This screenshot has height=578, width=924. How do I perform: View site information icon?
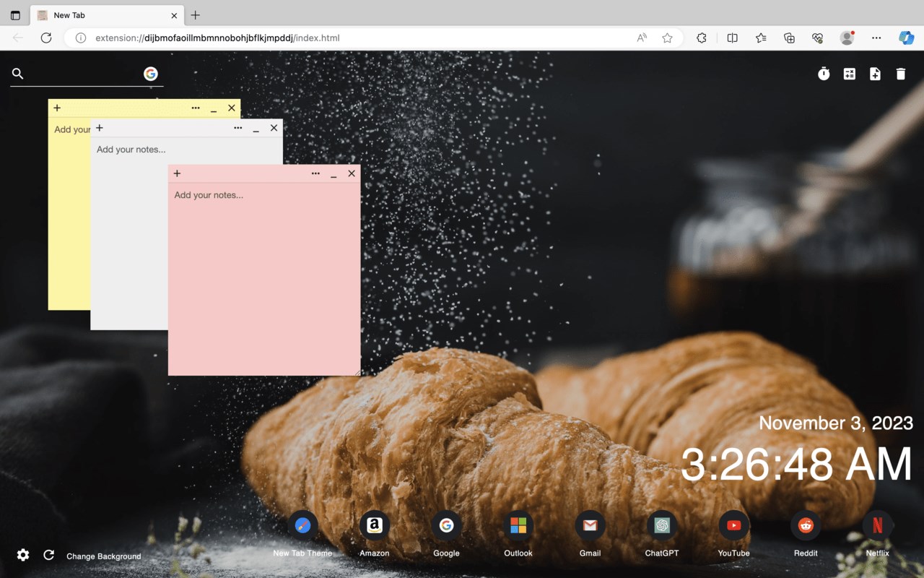tap(81, 38)
